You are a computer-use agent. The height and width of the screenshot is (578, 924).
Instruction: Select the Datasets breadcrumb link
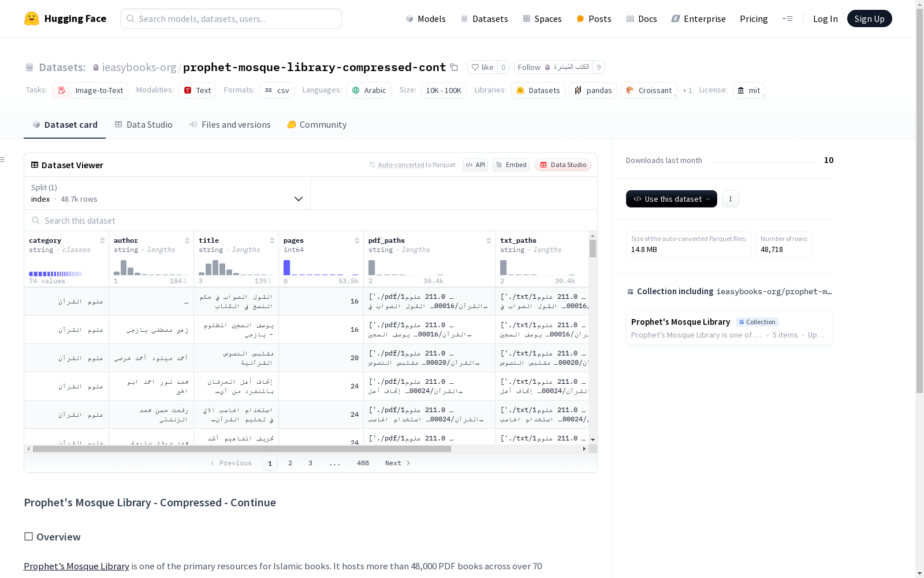(62, 67)
